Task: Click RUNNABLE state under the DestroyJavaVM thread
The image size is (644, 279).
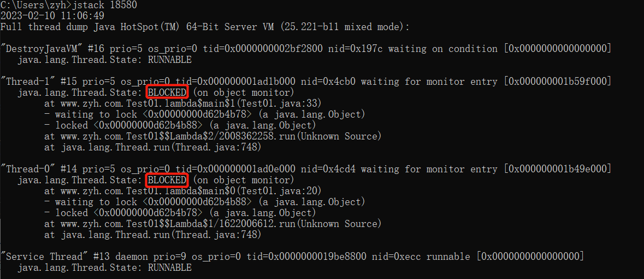Action: [x=170, y=60]
